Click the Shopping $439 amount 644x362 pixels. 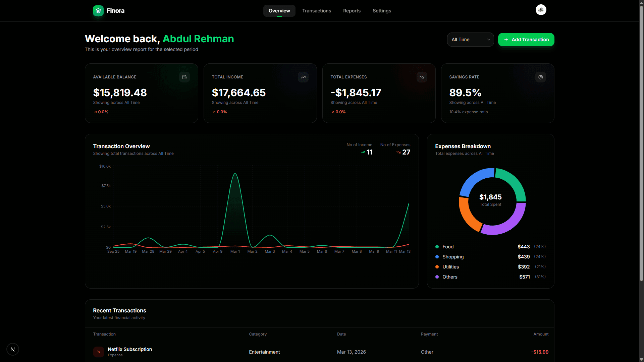(524, 257)
